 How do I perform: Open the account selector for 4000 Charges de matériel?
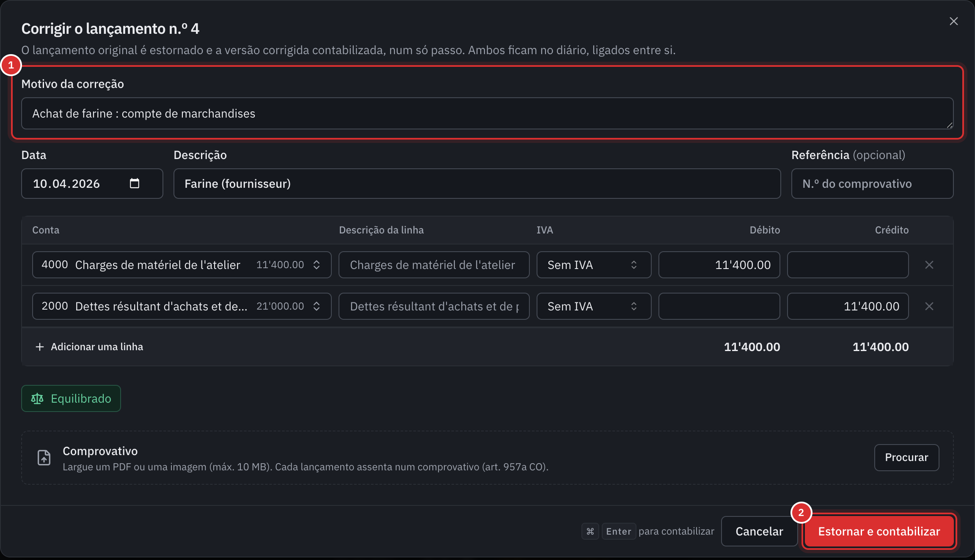182,265
